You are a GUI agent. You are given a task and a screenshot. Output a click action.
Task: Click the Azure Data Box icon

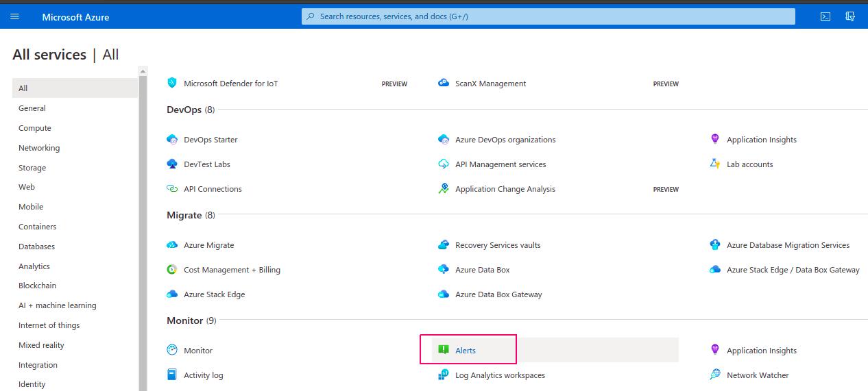(x=444, y=269)
